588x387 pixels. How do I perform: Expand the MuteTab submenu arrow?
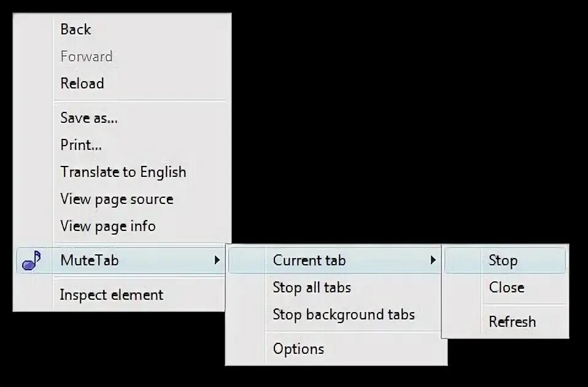217,260
